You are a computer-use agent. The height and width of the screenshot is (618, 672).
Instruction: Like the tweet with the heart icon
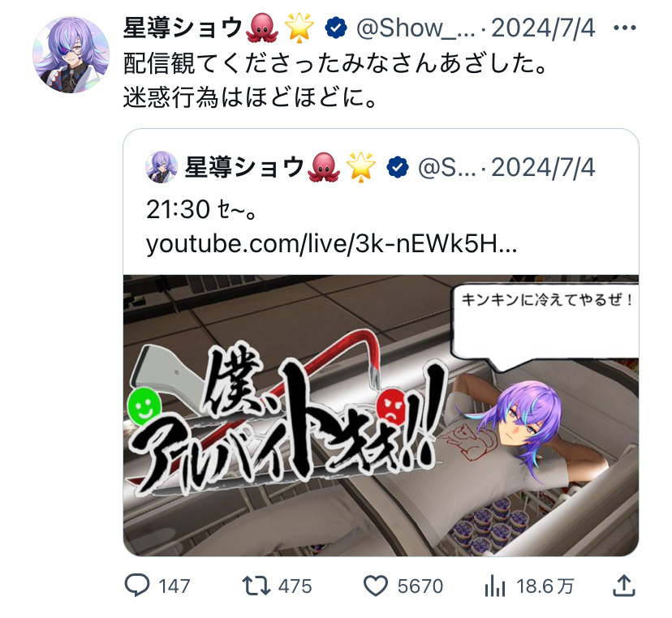pyautogui.click(x=376, y=586)
